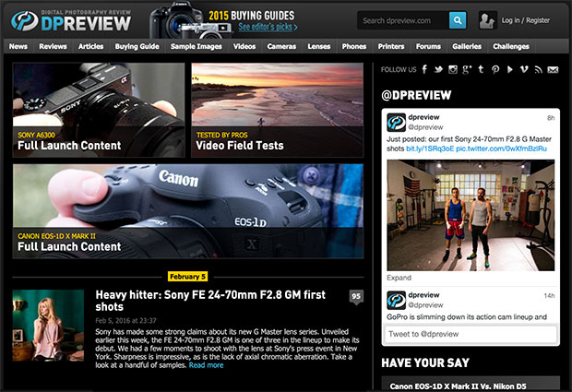Follow the See editor's picks link
This screenshot has width=572, height=392.
pyautogui.click(x=268, y=27)
